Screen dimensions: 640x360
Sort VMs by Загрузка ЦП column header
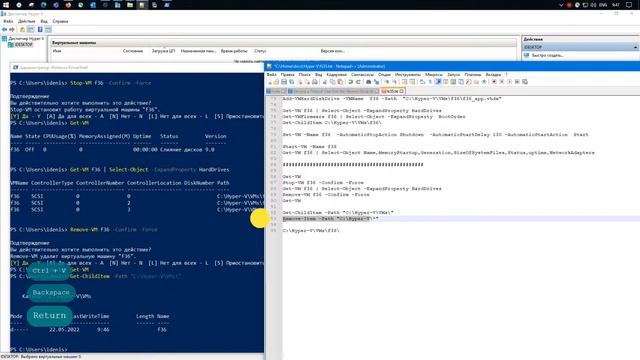[163, 51]
